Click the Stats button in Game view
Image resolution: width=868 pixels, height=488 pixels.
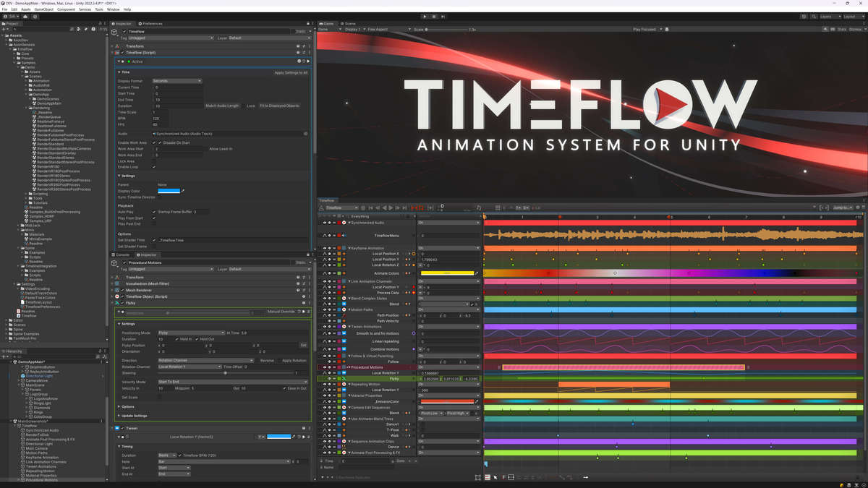coord(841,30)
